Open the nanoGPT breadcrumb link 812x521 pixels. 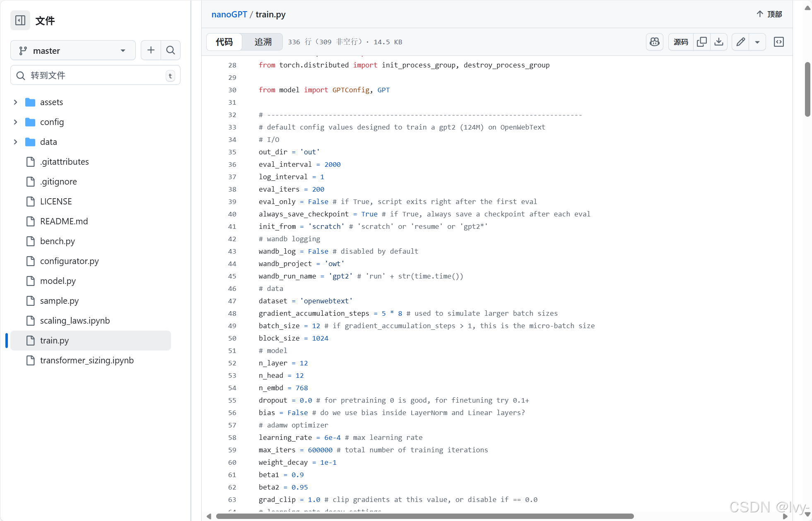[x=229, y=14]
